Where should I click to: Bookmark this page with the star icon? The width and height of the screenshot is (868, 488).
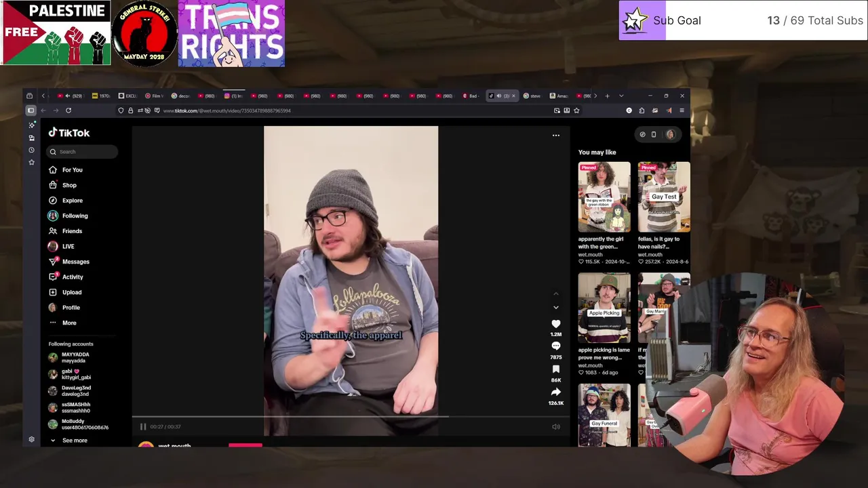tap(576, 110)
